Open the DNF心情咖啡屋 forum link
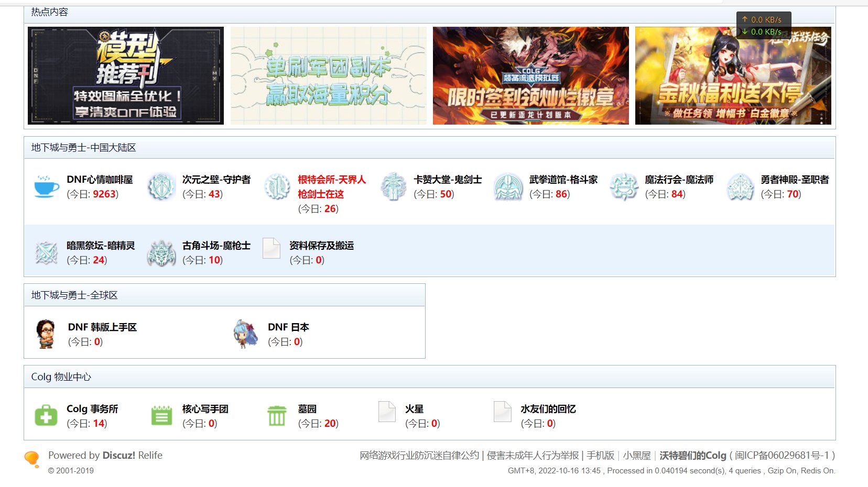This screenshot has height=487, width=868. coord(100,180)
